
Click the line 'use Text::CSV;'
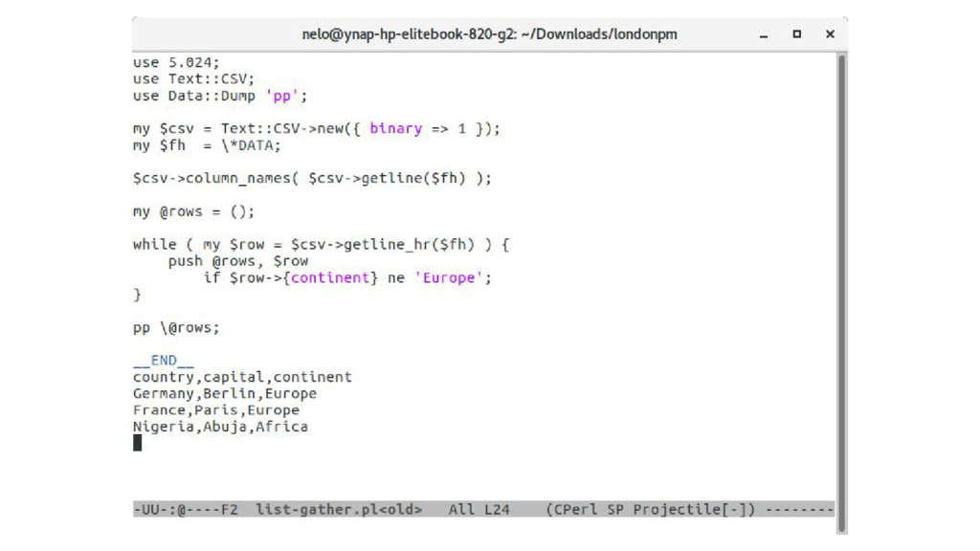click(x=193, y=79)
